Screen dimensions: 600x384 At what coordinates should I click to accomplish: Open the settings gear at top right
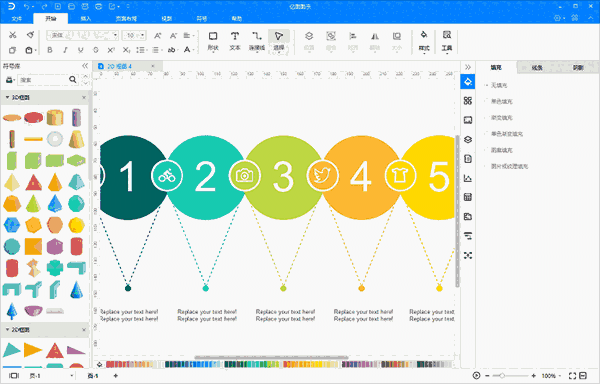tap(557, 18)
